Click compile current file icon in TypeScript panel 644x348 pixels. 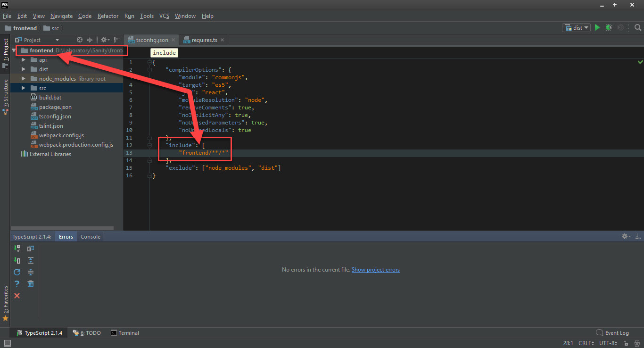pos(17,260)
